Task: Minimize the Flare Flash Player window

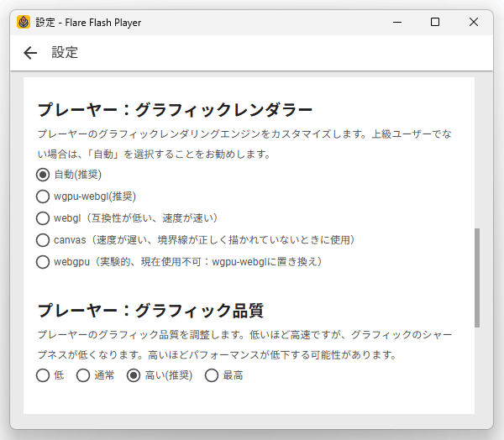Action: (397, 22)
